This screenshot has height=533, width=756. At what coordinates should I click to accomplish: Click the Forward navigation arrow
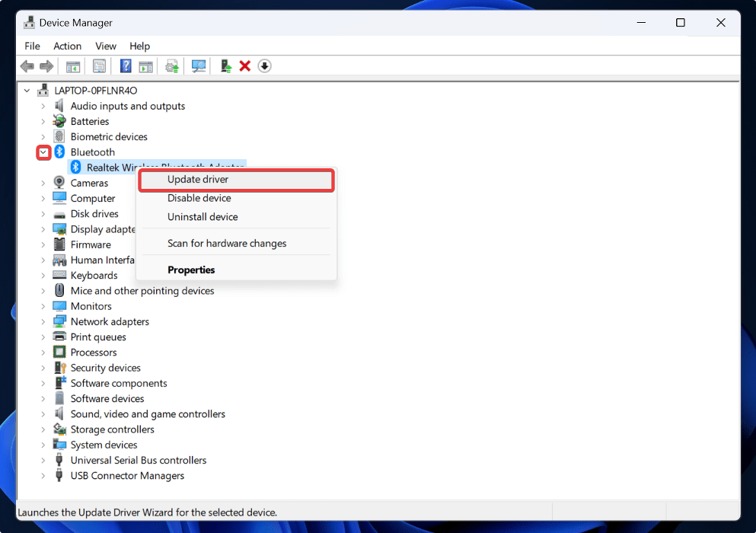click(46, 65)
